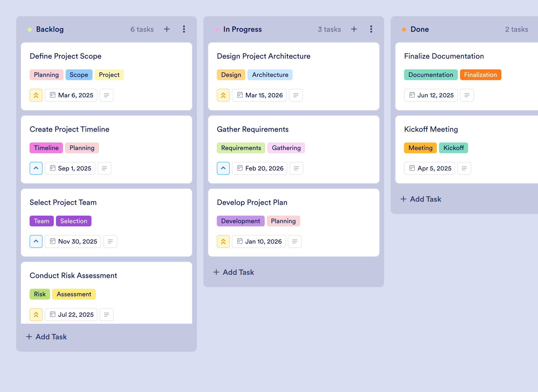Click the Selection tag chip
Image resolution: width=538 pixels, height=392 pixels.
(x=74, y=221)
